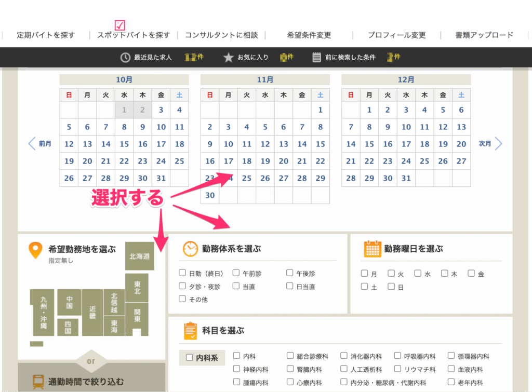Click the calendar icon beside 勤務曜日を選ぶ
This screenshot has width=532, height=392.
(x=373, y=249)
